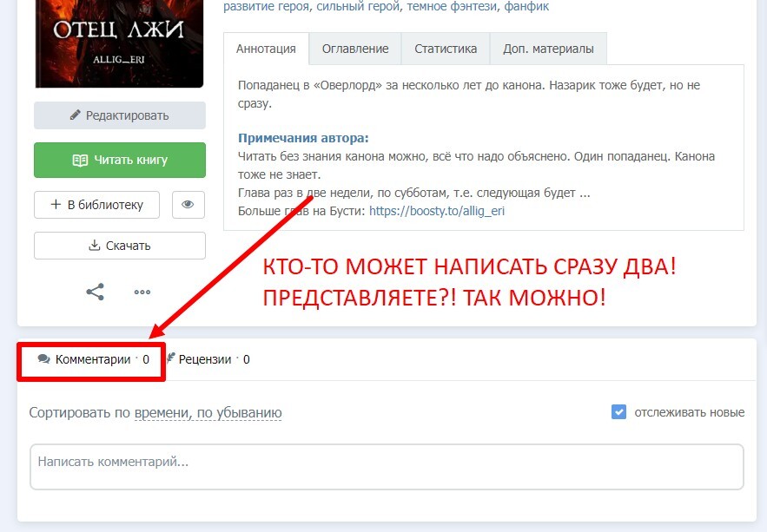767x532 pixels.
Task: Click the plus icon for В библиотеку
Action: pos(56,206)
